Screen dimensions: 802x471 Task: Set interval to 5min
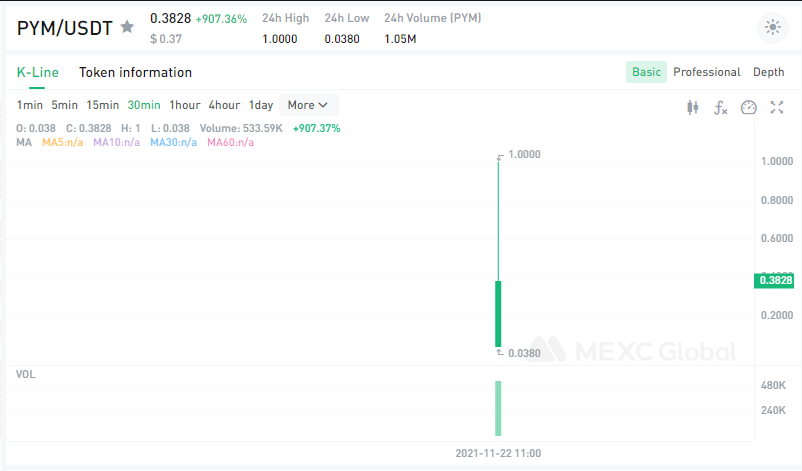(x=64, y=105)
